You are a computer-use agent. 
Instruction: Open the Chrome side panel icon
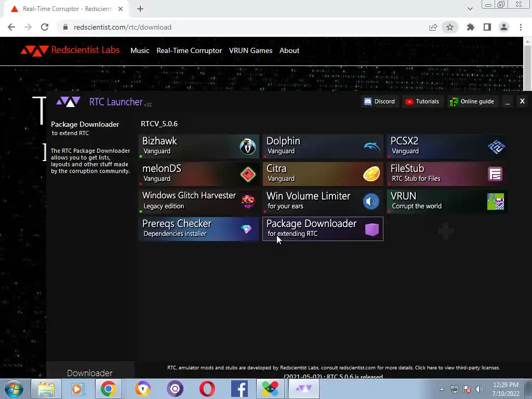point(487,27)
